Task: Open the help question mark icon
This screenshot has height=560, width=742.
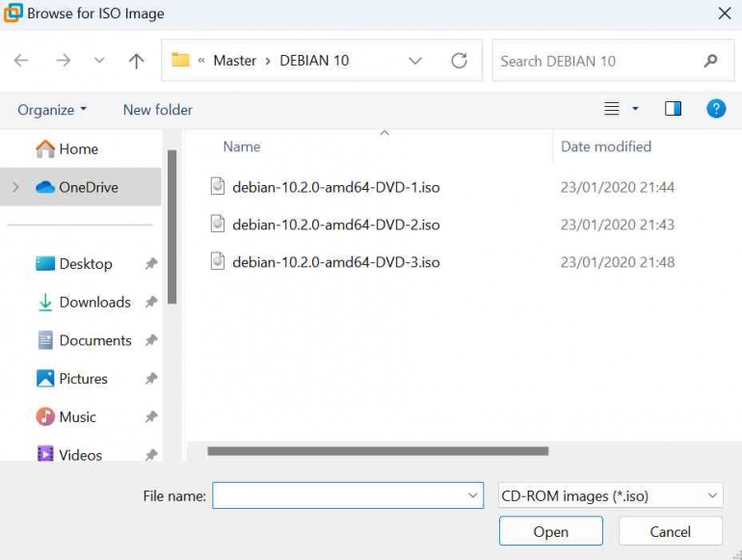Action: point(716,109)
